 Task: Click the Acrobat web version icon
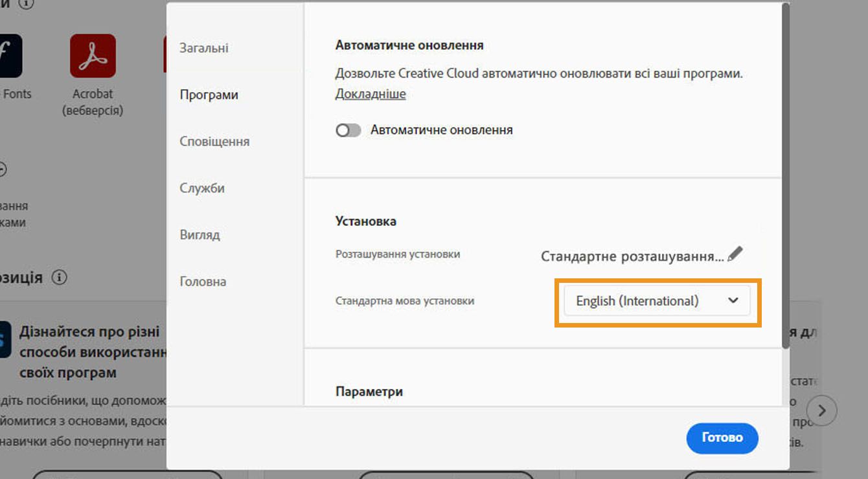tap(93, 56)
